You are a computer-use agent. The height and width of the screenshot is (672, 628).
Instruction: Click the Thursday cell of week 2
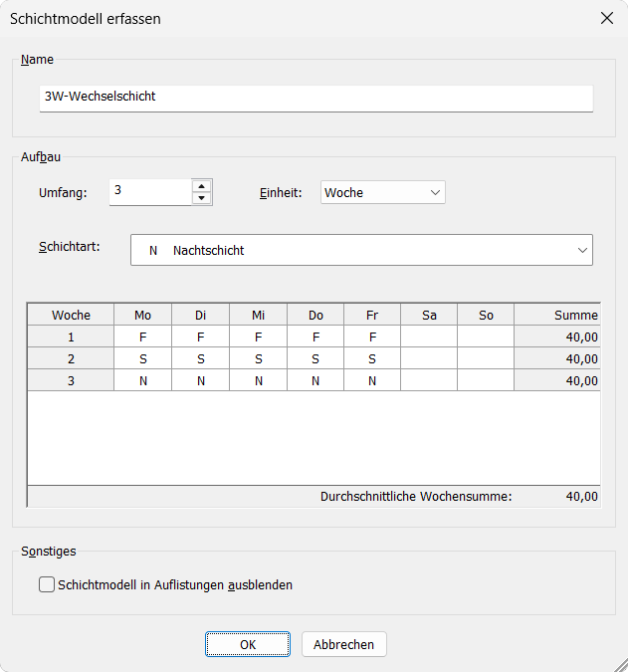[315, 358]
